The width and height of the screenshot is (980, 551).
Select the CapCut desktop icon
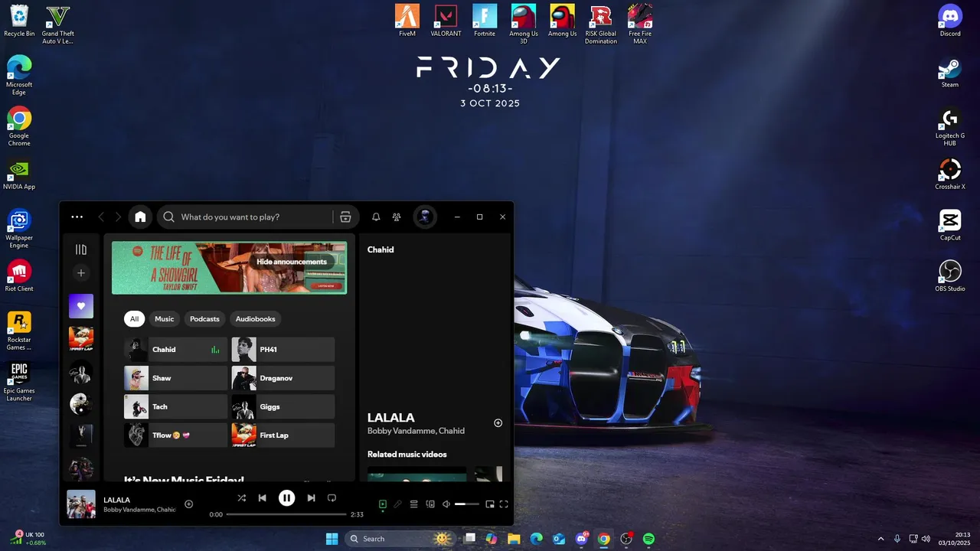950,225
